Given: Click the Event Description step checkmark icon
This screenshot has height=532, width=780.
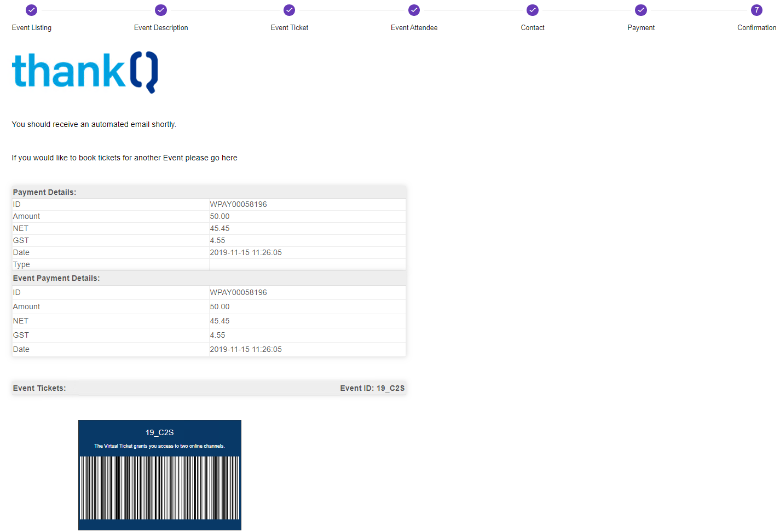Looking at the screenshot, I should (161, 10).
